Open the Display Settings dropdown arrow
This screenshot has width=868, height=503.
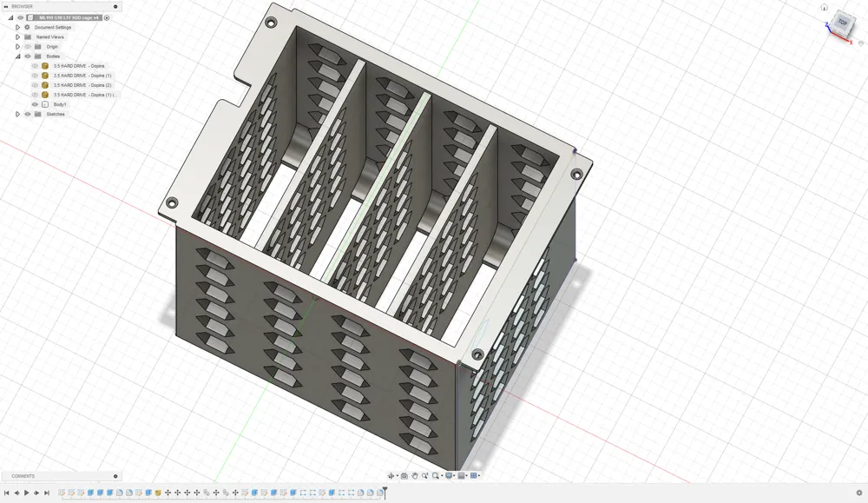click(x=454, y=475)
